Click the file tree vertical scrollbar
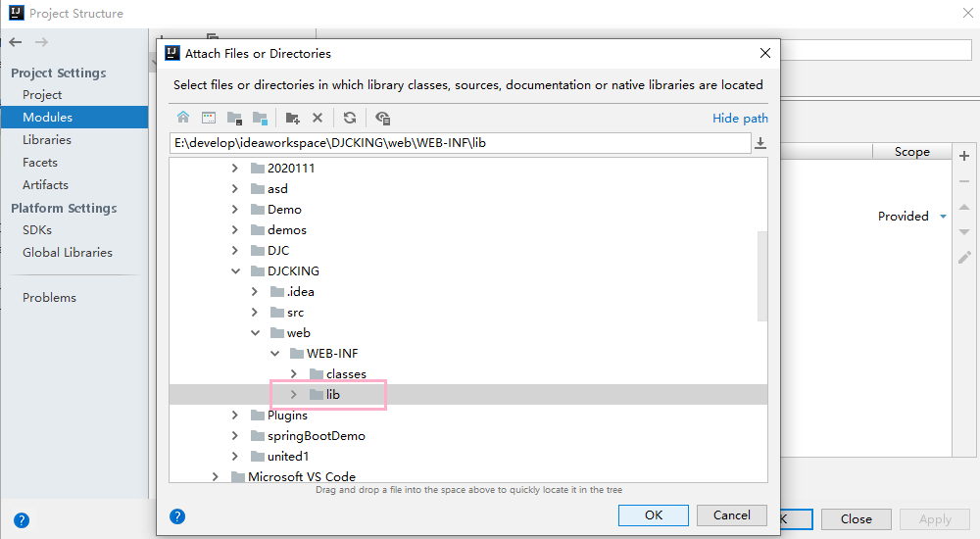The image size is (980, 539). tap(761, 275)
